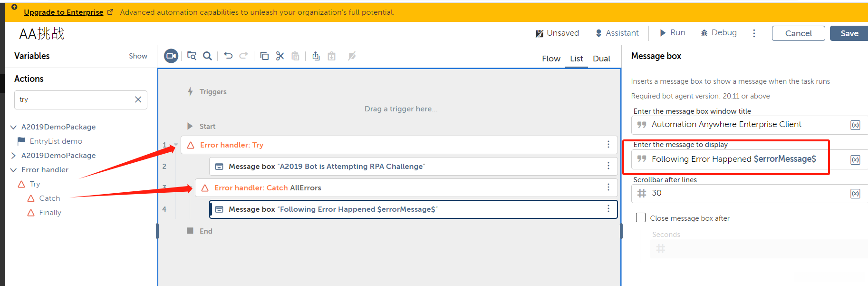Click the scissors cut icon
The image size is (868, 286).
tap(280, 56)
